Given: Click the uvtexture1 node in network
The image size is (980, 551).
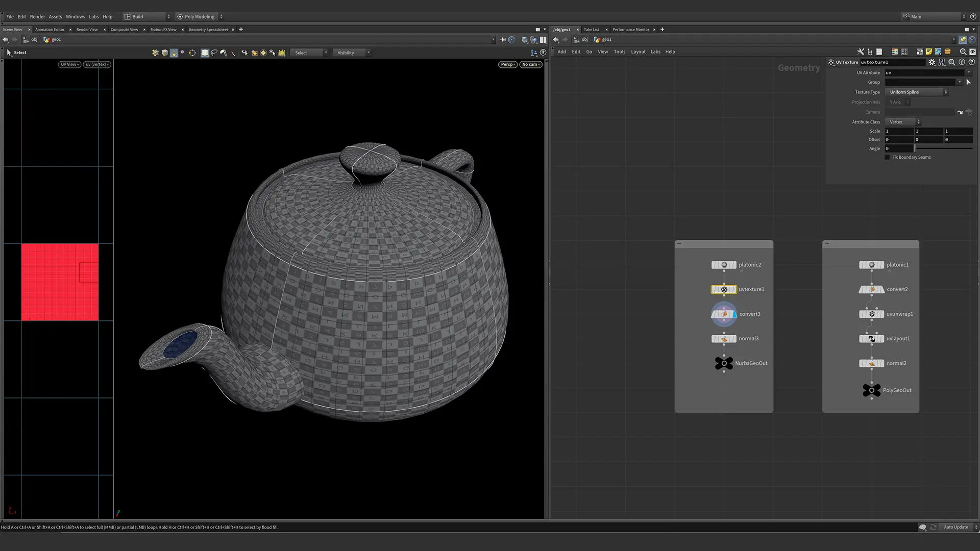Looking at the screenshot, I should tap(724, 289).
